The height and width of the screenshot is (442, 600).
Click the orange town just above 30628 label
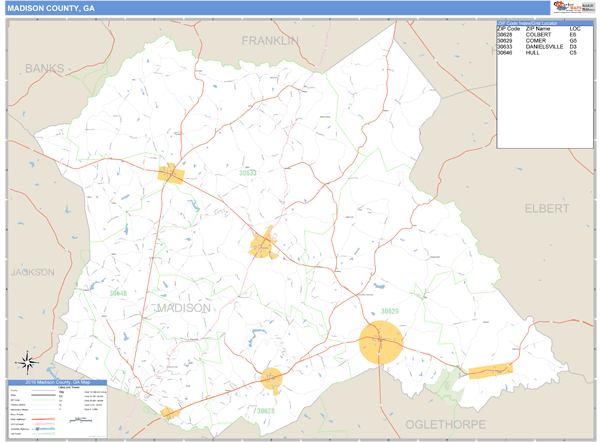271,378
